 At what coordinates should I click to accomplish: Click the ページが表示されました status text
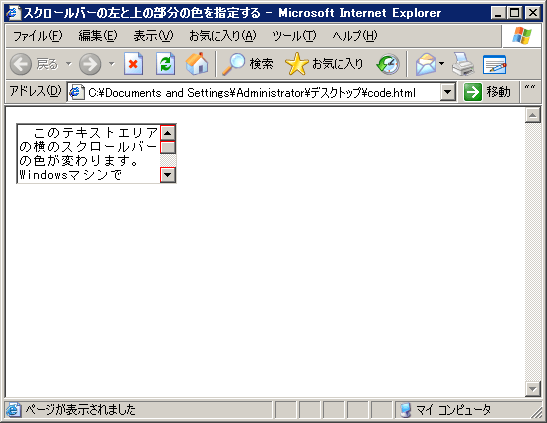[80, 410]
